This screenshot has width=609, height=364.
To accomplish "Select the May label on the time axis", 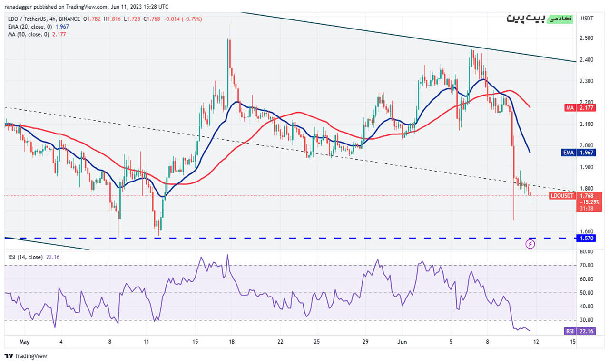I will coord(25,342).
